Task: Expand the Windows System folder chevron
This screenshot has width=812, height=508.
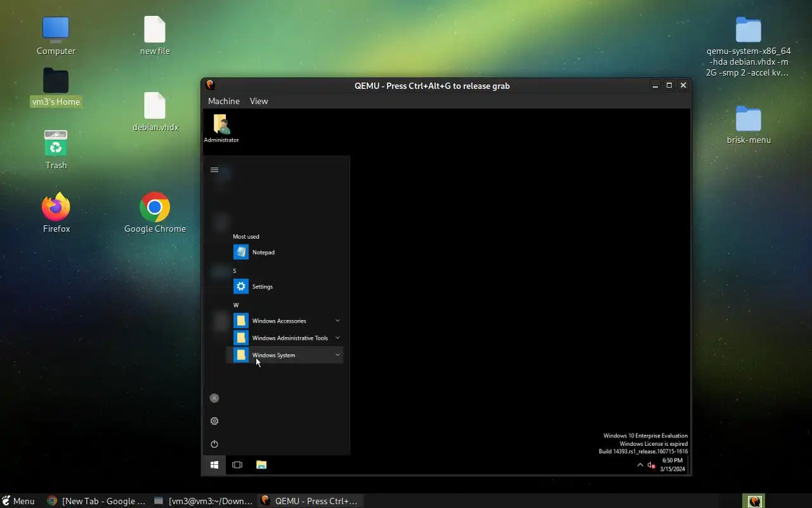Action: (337, 355)
